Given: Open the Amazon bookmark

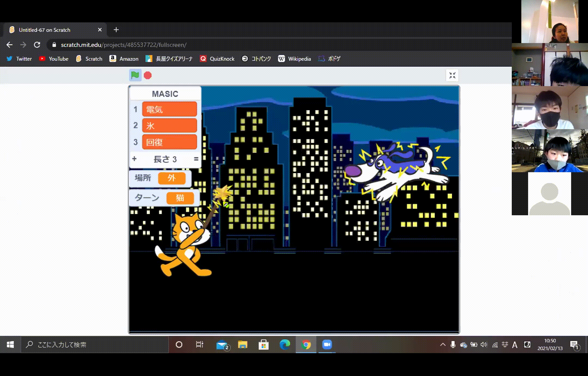Looking at the screenshot, I should click(x=124, y=59).
